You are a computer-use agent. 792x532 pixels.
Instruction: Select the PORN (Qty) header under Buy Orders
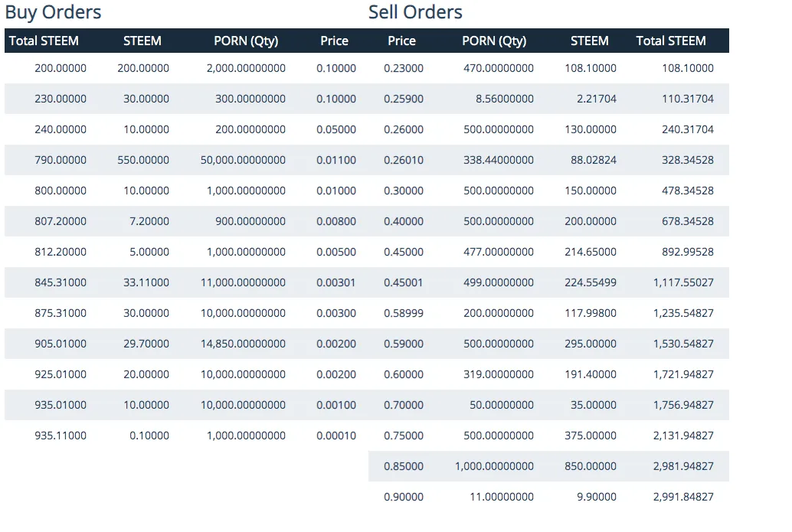[x=246, y=41]
